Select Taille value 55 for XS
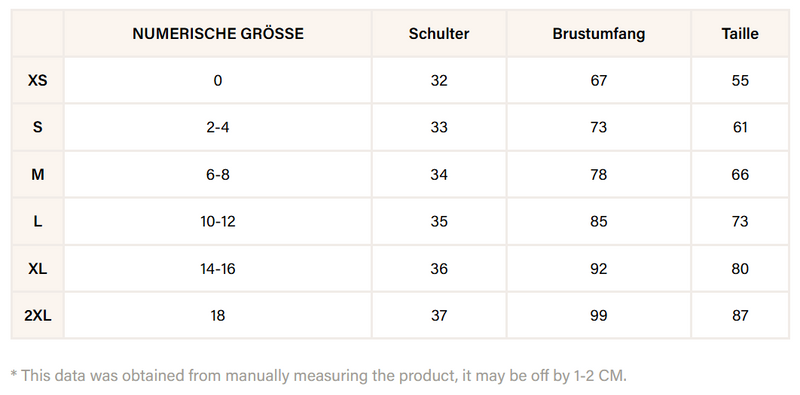Image resolution: width=800 pixels, height=395 pixels. pos(740,81)
